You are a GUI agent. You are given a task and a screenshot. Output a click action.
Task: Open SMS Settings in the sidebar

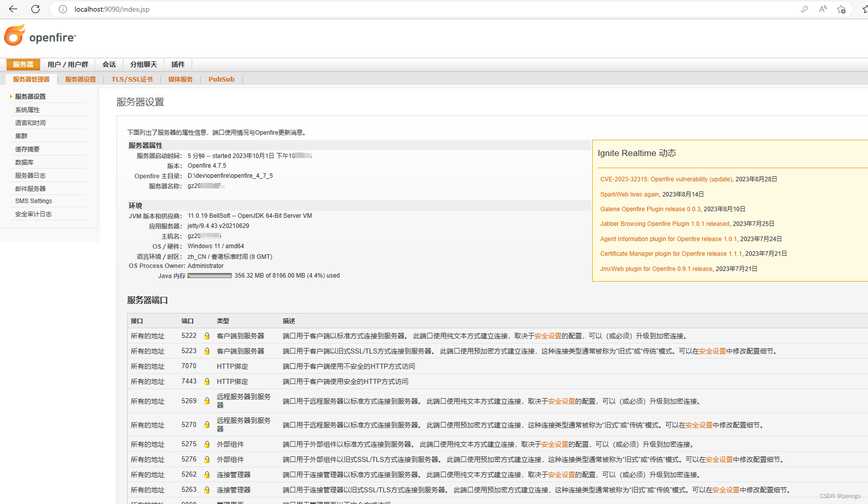33,201
